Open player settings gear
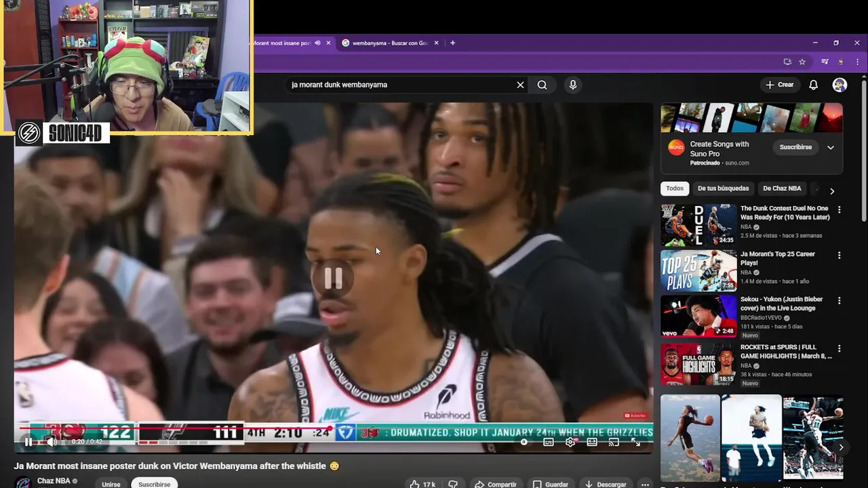Screen dimensions: 868x488 pos(570,442)
